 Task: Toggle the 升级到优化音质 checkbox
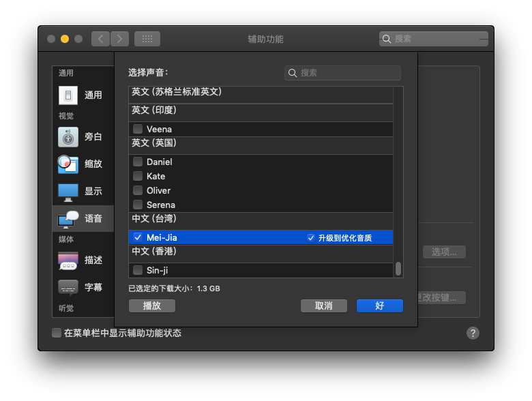pyautogui.click(x=311, y=237)
